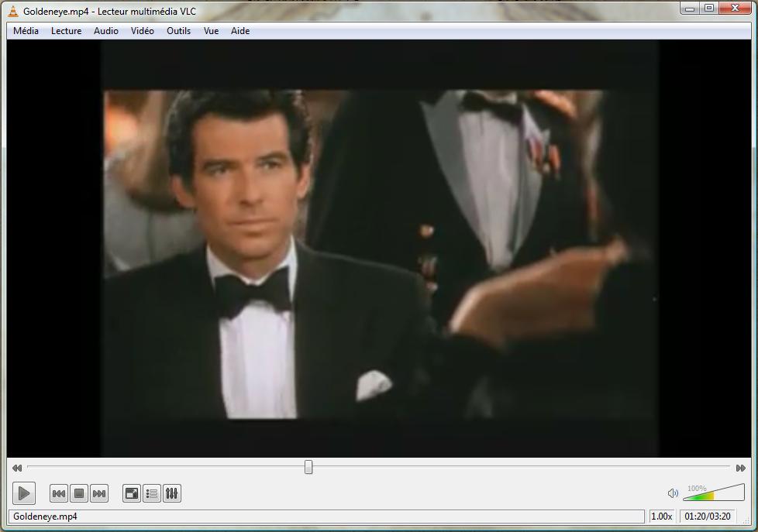Open the Outils menu
The image size is (758, 532).
[x=178, y=31]
